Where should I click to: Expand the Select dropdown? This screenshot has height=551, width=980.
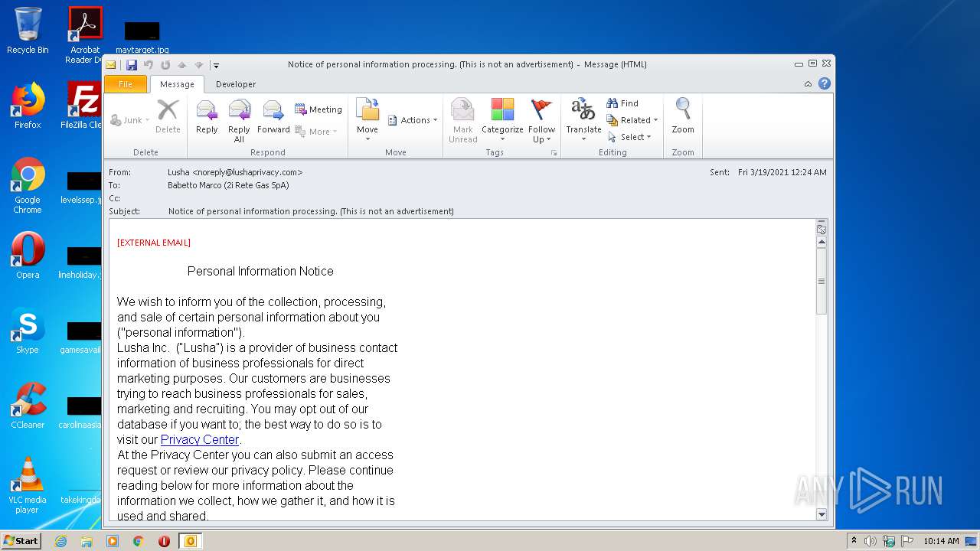(x=629, y=137)
